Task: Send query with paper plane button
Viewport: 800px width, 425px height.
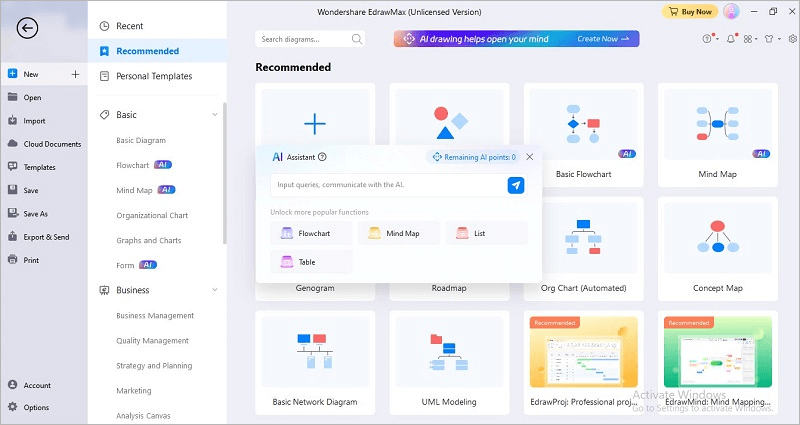Action: click(x=516, y=185)
